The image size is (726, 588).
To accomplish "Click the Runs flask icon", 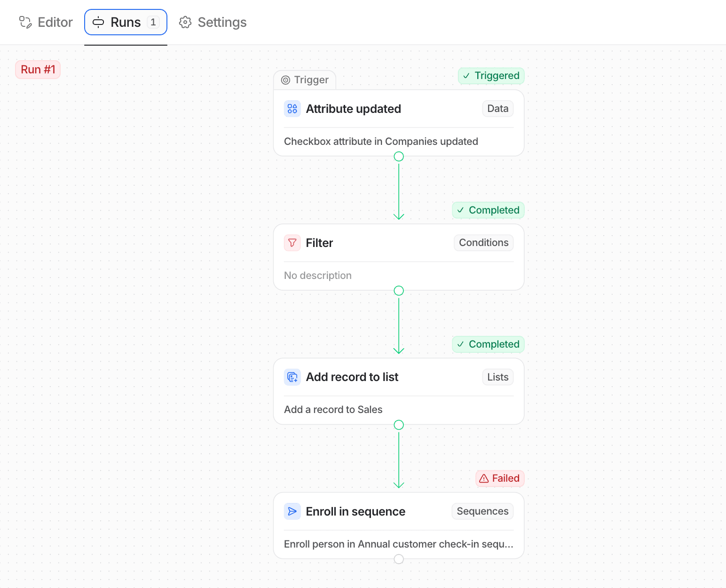I will point(97,22).
